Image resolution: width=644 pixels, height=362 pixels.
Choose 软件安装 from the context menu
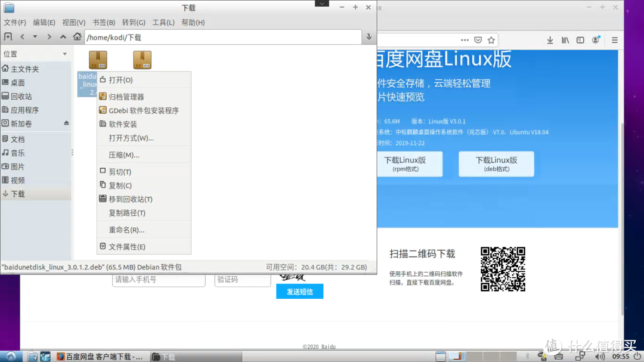(144, 124)
